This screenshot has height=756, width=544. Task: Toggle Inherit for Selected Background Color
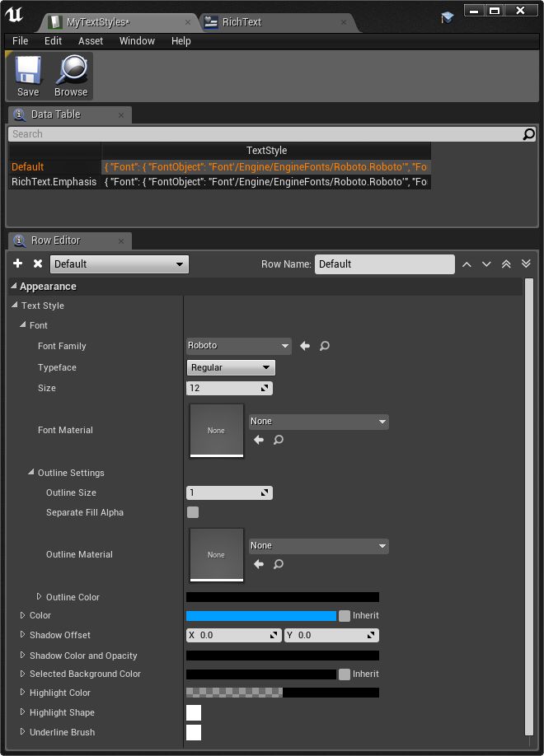coord(345,674)
